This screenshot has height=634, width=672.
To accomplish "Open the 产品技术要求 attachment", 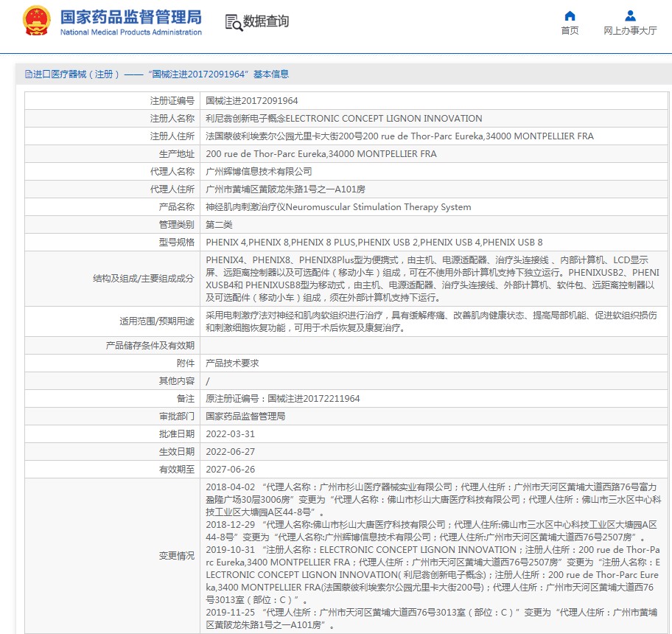I will click(232, 363).
